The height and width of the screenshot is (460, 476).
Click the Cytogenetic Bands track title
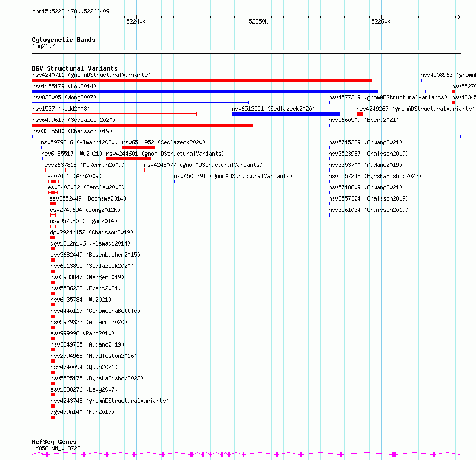[x=64, y=40]
